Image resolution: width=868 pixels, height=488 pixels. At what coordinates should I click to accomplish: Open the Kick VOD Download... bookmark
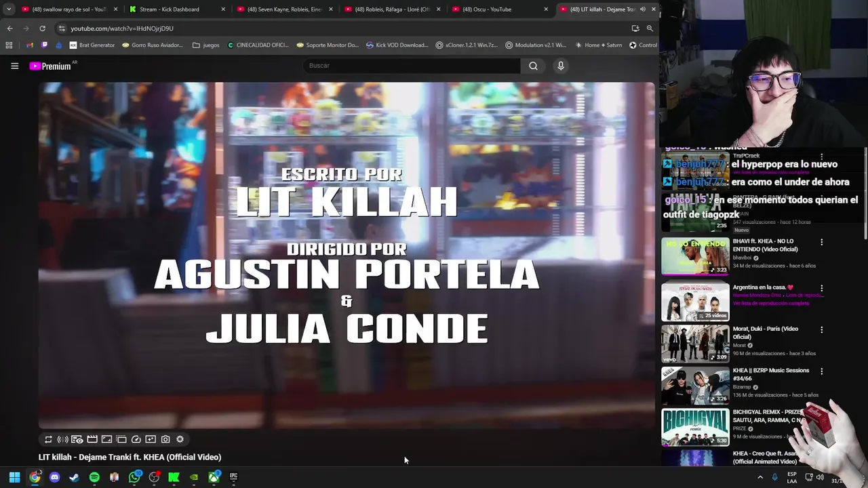tap(397, 45)
